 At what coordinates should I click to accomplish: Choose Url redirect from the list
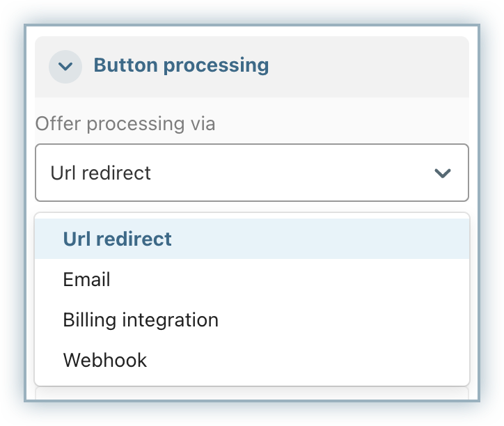tap(117, 239)
